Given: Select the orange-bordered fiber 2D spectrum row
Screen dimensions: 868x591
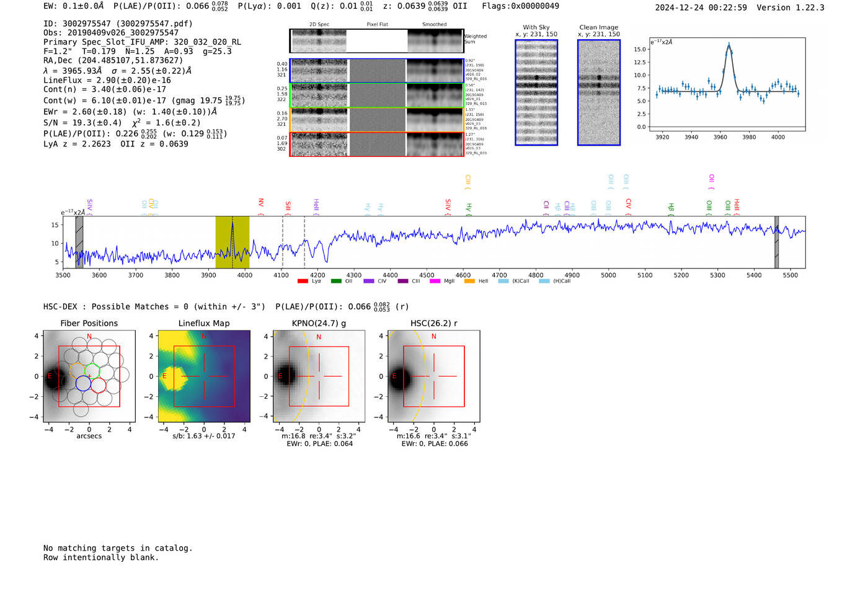Looking at the screenshot, I should click(376, 120).
